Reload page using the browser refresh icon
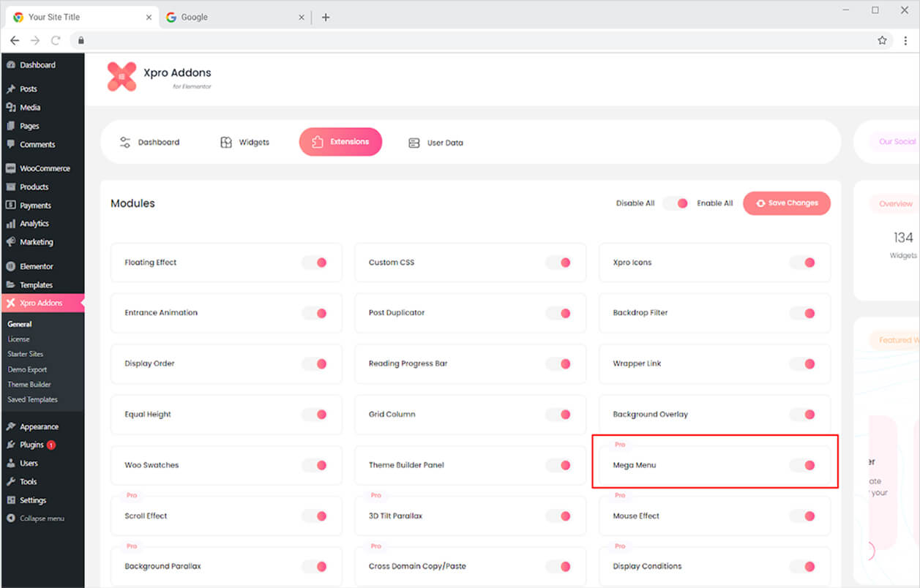Image resolution: width=920 pixels, height=588 pixels. tap(56, 40)
